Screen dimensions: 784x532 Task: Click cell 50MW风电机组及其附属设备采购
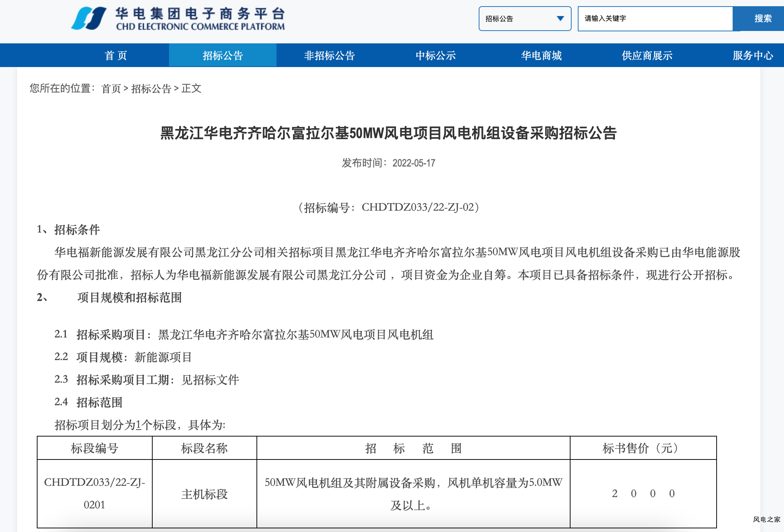[x=413, y=494]
